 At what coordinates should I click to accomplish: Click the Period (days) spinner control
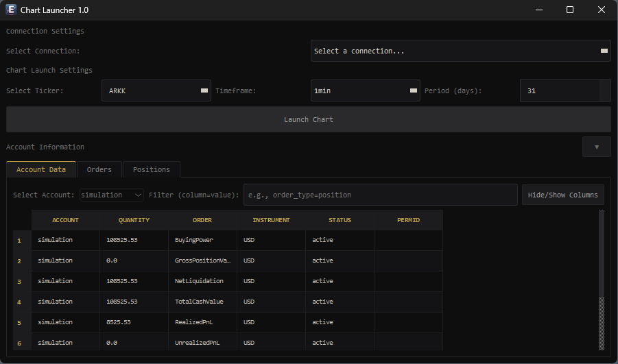coord(605,90)
